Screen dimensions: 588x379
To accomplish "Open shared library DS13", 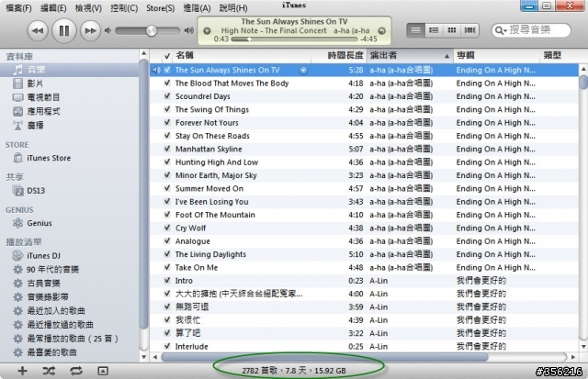I will pyautogui.click(x=70, y=191).
